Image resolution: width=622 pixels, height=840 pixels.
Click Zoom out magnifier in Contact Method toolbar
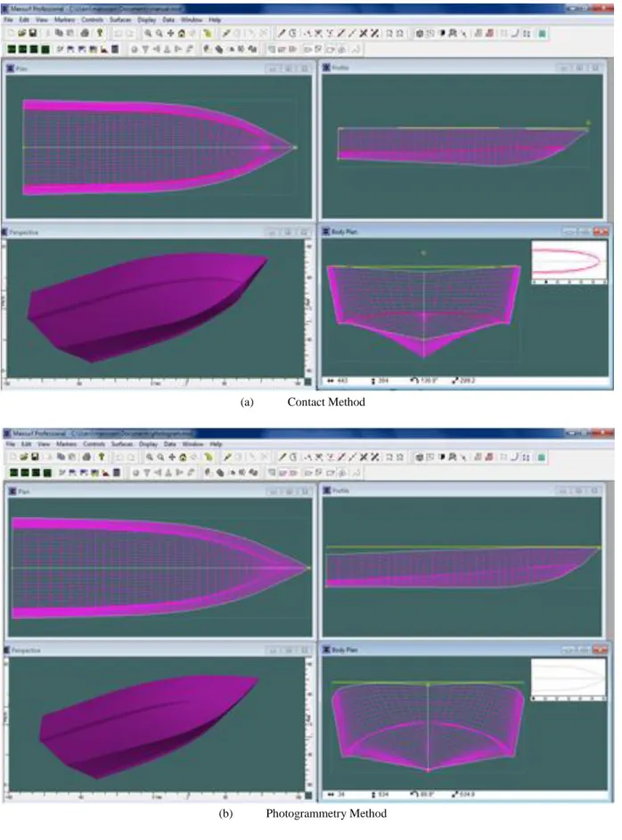(x=159, y=33)
